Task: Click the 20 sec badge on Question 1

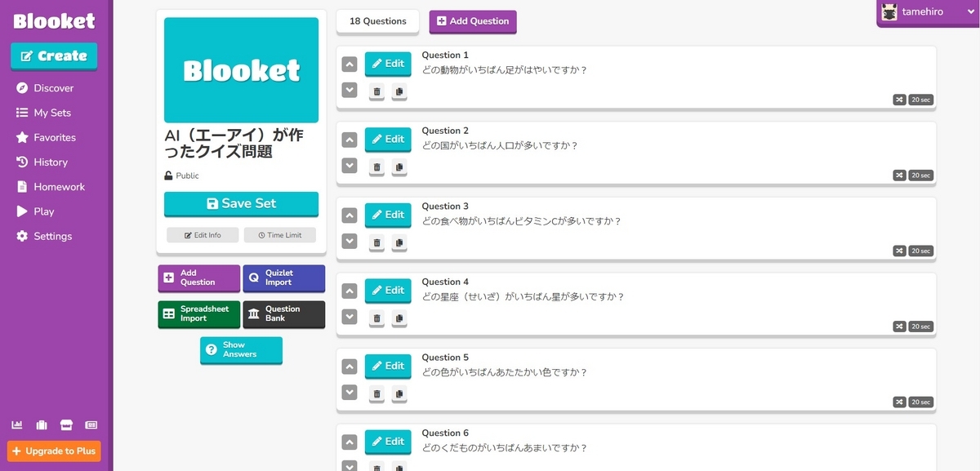Action: coord(920,100)
